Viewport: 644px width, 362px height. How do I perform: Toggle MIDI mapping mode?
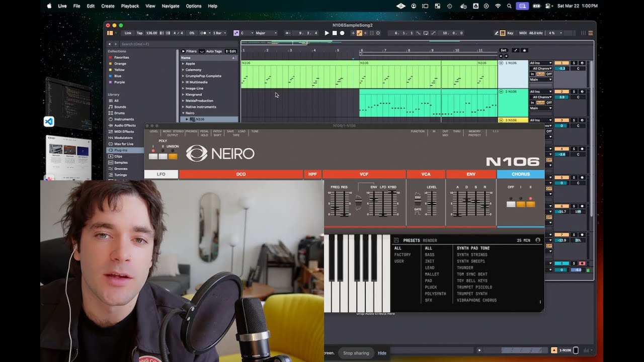523,33
